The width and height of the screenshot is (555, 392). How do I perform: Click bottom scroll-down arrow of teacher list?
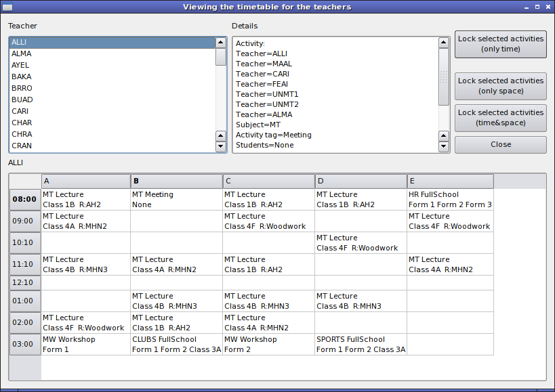pos(221,146)
